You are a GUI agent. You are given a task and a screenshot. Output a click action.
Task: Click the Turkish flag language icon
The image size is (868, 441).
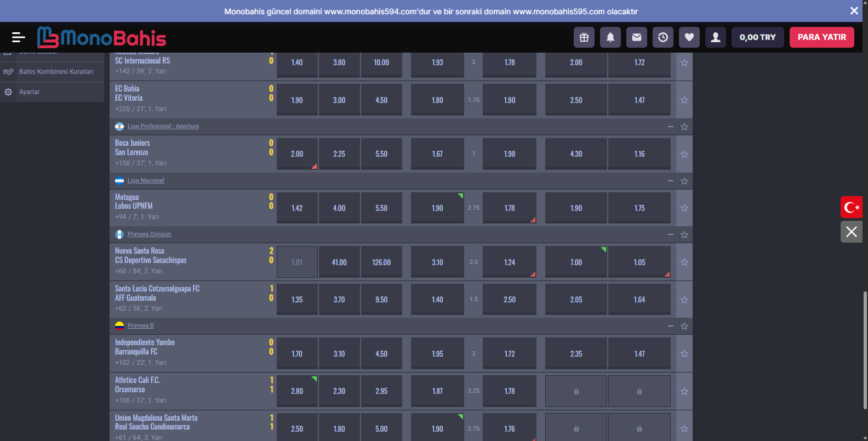(852, 207)
